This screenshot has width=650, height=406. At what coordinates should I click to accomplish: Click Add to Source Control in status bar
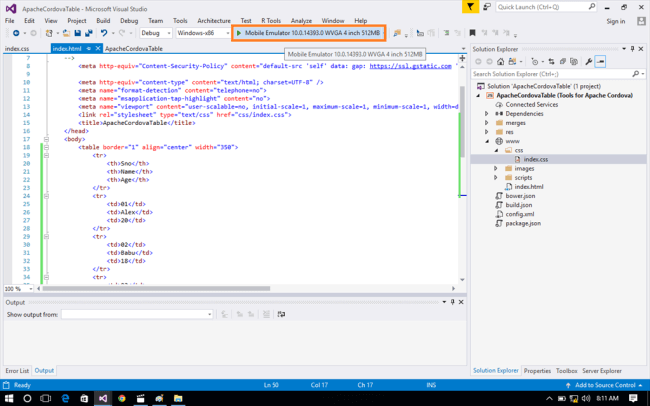click(x=604, y=385)
